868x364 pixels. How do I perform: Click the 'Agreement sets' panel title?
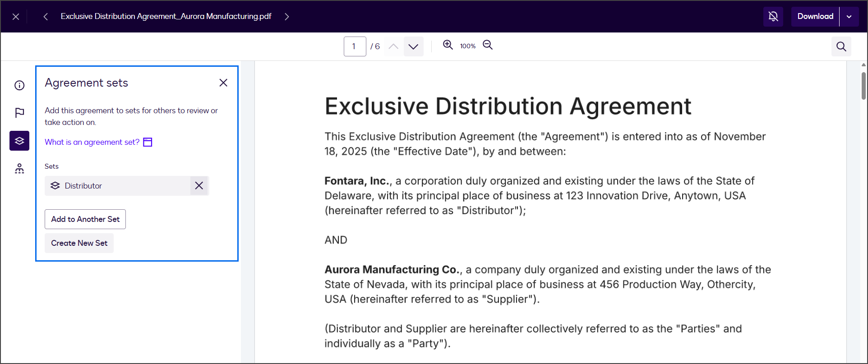87,83
